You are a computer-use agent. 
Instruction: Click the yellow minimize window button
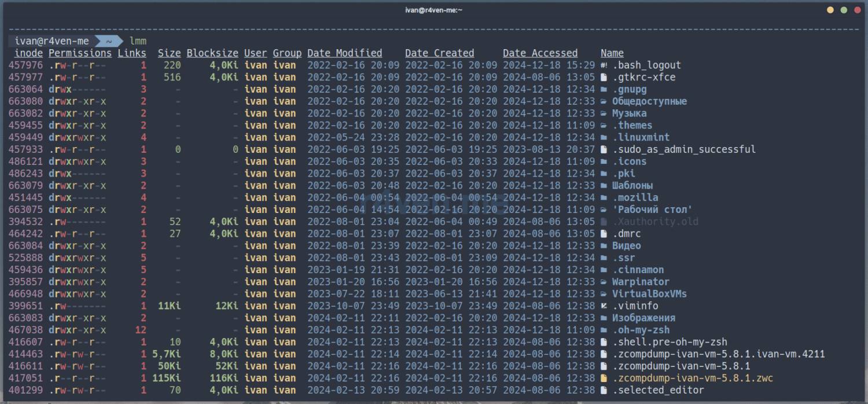coord(830,10)
